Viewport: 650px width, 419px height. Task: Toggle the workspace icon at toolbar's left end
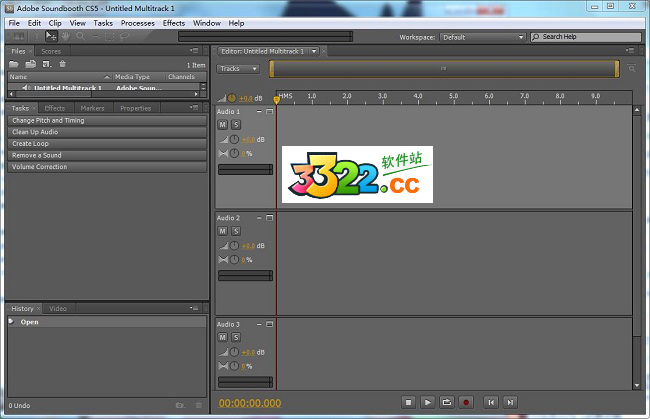(18, 36)
